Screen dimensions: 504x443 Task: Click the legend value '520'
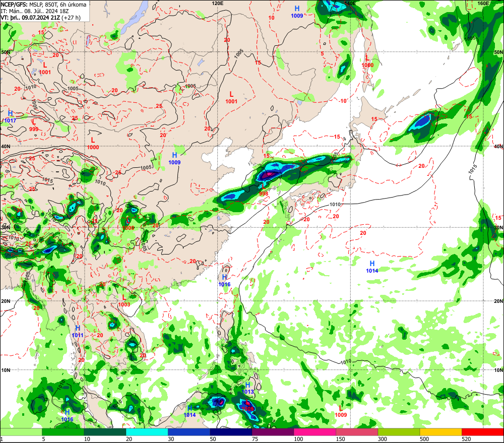466,439
